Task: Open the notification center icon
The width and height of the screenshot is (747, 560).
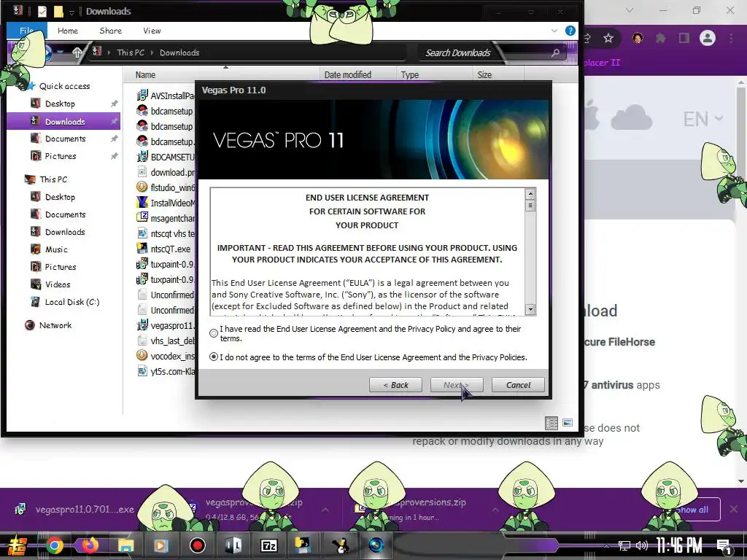Action: pos(724,546)
